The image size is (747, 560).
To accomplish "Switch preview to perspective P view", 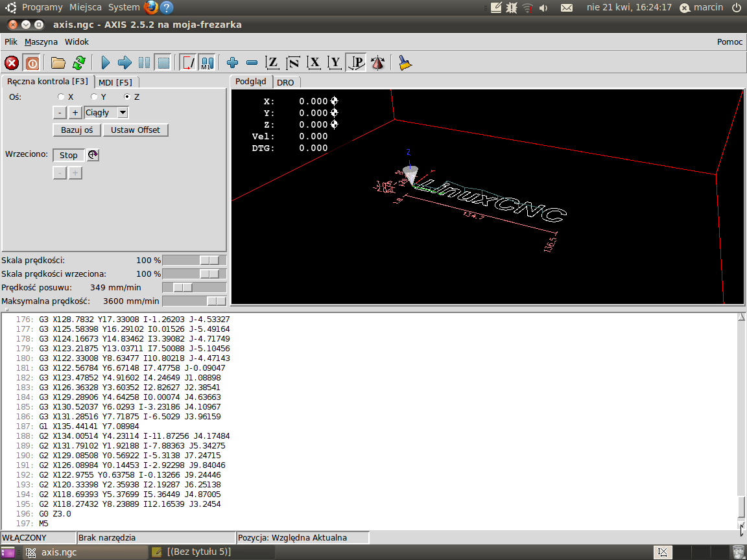I will pos(356,63).
